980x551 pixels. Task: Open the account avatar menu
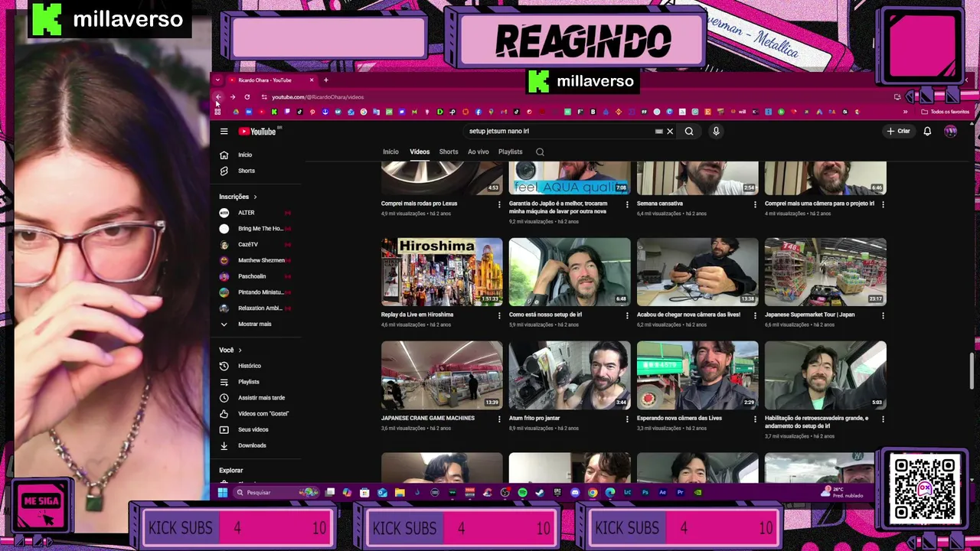pos(951,132)
